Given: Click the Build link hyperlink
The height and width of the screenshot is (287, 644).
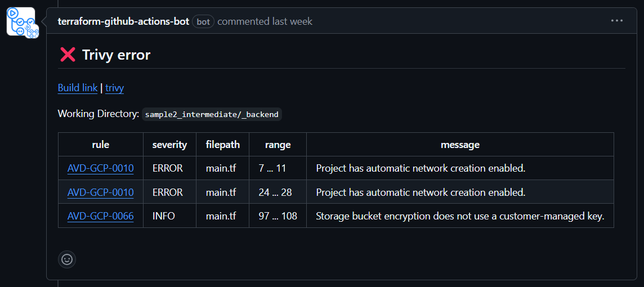Looking at the screenshot, I should point(78,88).
